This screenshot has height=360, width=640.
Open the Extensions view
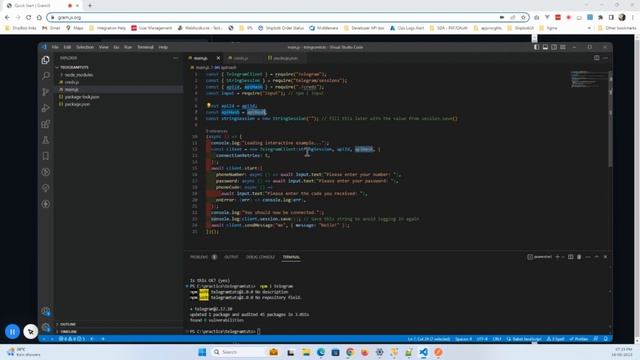click(46, 124)
